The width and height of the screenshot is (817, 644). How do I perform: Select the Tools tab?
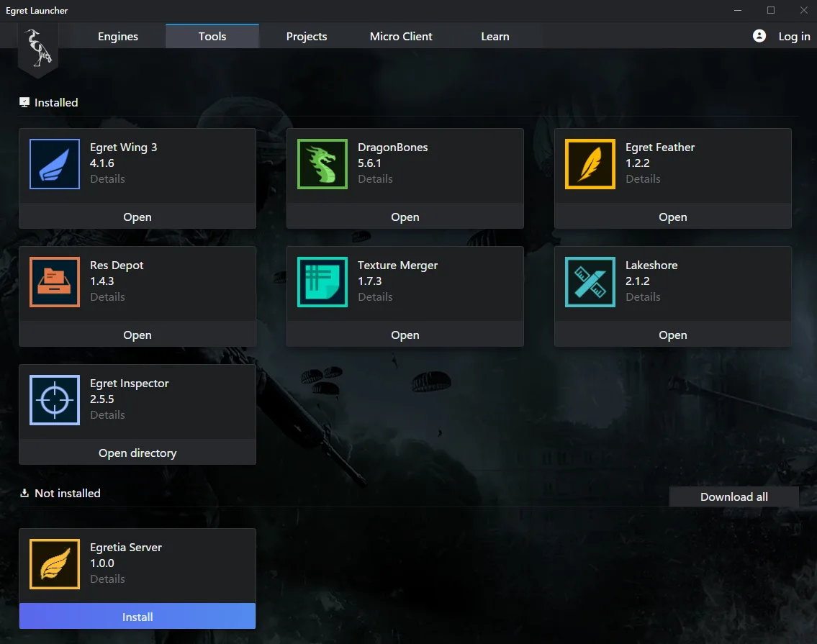pos(212,37)
